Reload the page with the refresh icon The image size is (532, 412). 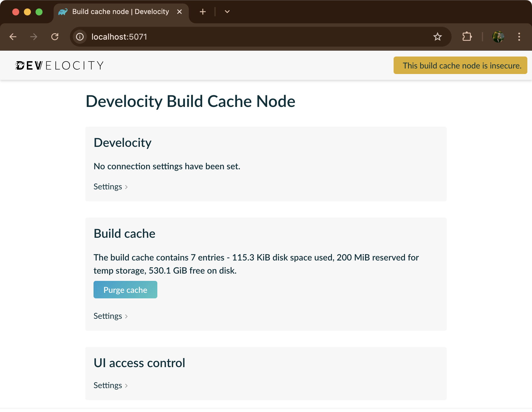pos(55,37)
